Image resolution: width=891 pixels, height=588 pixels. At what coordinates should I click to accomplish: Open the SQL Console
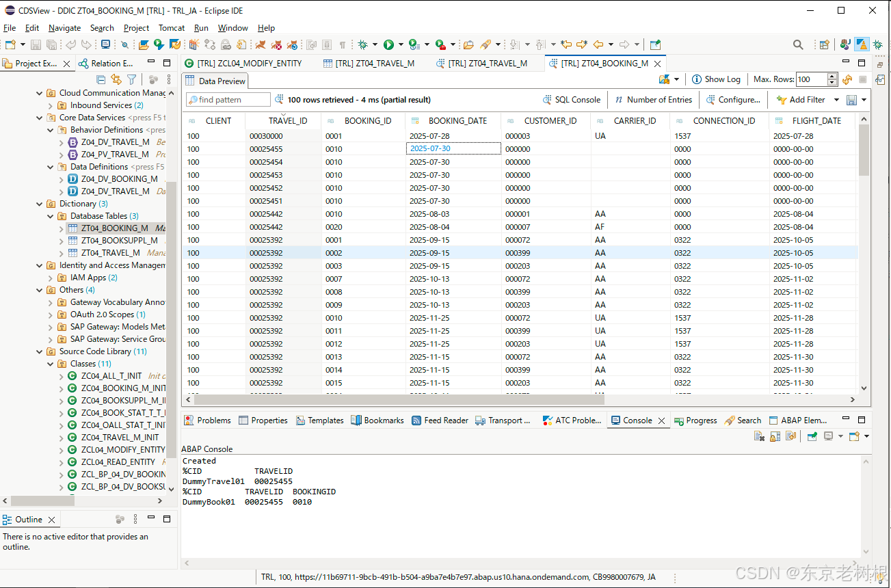pyautogui.click(x=572, y=100)
